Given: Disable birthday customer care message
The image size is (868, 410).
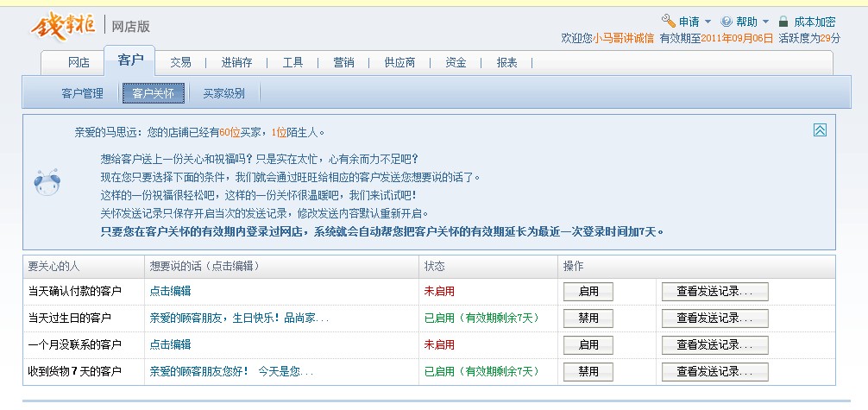Looking at the screenshot, I should (x=588, y=318).
